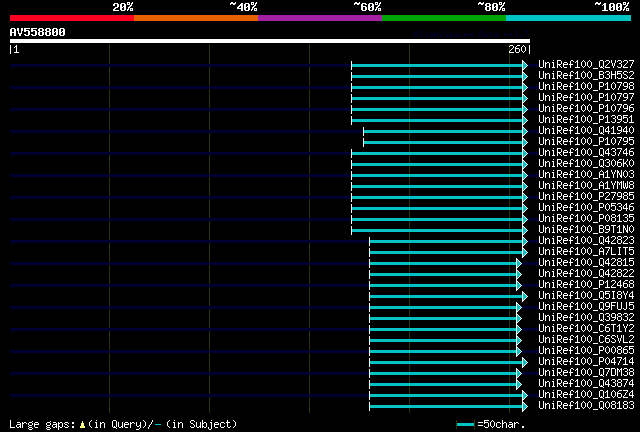The image size is (640, 432).
Task: Select the UniRef100_C6SVL2 label
Action: pos(586,340)
